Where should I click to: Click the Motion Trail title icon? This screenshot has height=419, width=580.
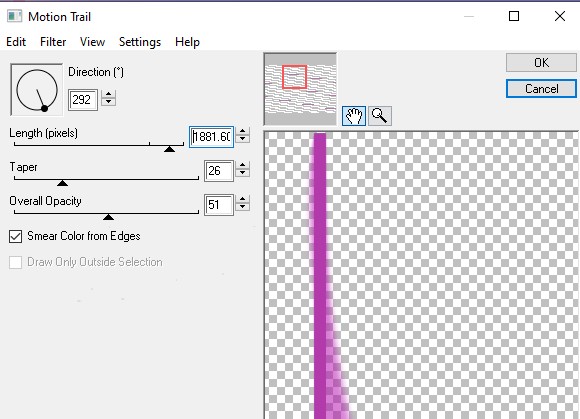coord(14,16)
